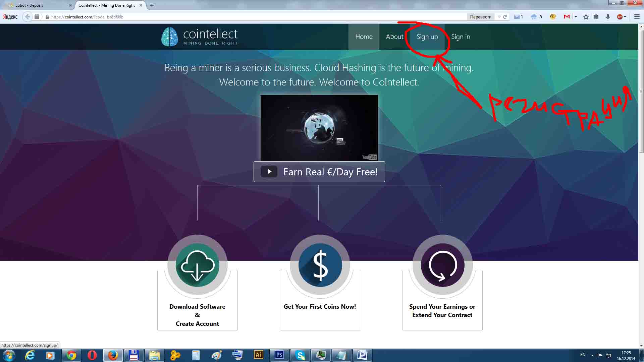Click the cointellect brain logo
Image resolution: width=644 pixels, height=362 pixels.
pyautogui.click(x=170, y=37)
